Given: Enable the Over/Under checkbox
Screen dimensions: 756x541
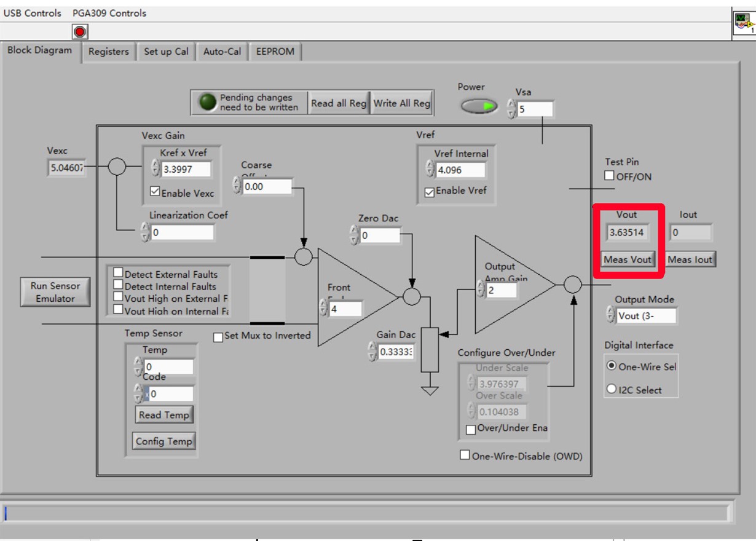Looking at the screenshot, I should [x=471, y=430].
